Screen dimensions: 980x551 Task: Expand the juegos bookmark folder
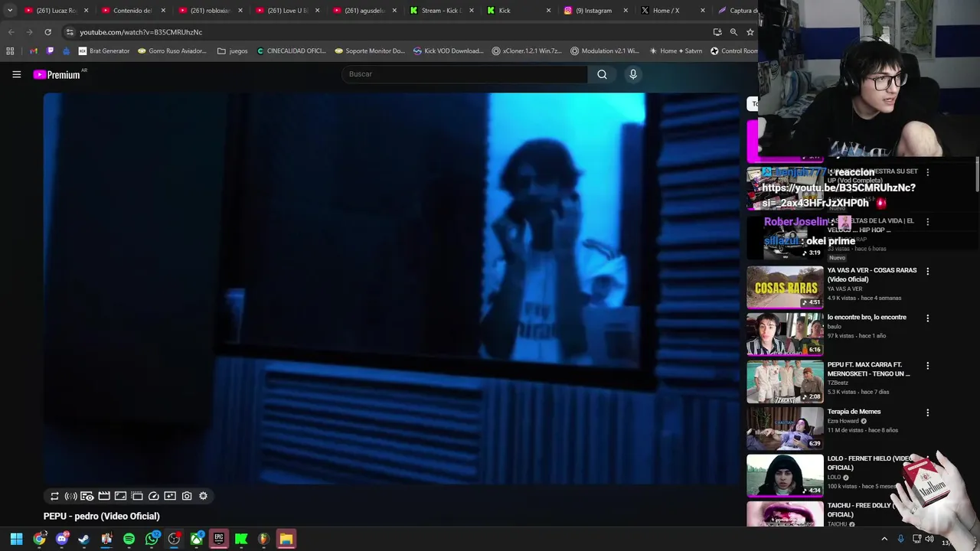[x=233, y=51]
